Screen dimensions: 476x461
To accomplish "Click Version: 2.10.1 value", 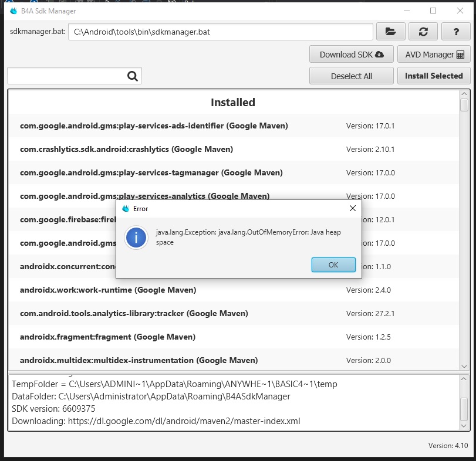I will point(370,149).
